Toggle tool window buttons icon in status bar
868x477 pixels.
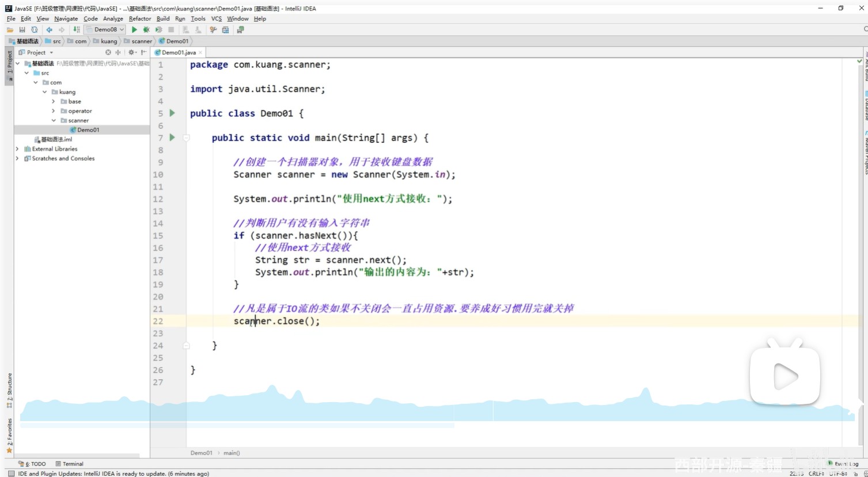[11, 474]
